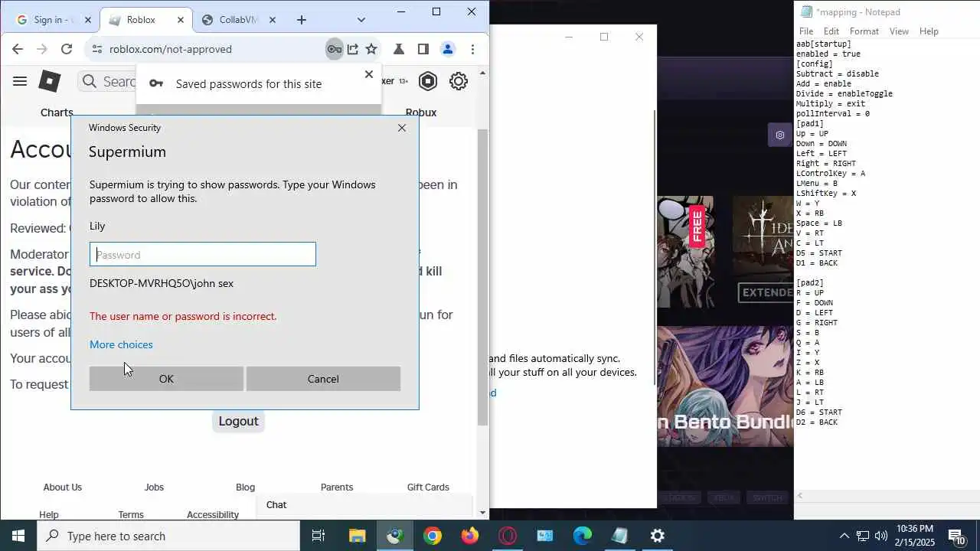The width and height of the screenshot is (980, 551).
Task: Click the address bar URL
Action: pos(171,49)
